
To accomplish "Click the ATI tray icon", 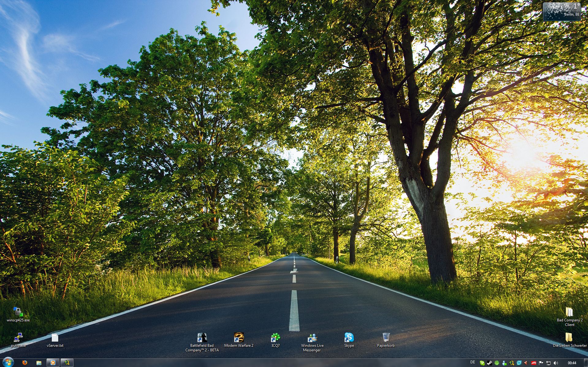I will 534,363.
